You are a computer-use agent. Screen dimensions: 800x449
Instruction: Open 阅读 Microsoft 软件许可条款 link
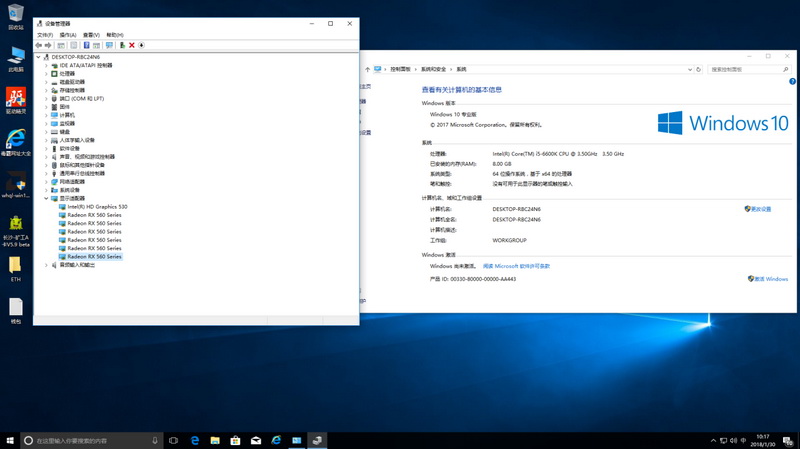tap(516, 266)
